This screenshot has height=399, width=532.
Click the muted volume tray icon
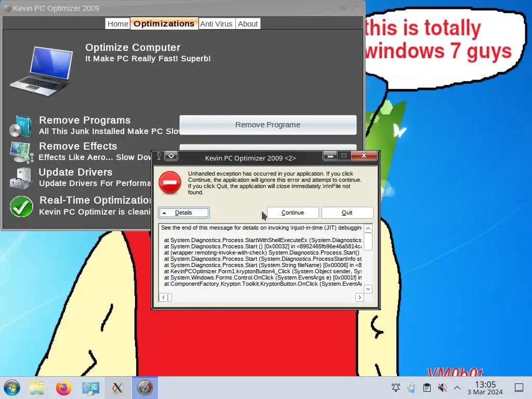442,388
